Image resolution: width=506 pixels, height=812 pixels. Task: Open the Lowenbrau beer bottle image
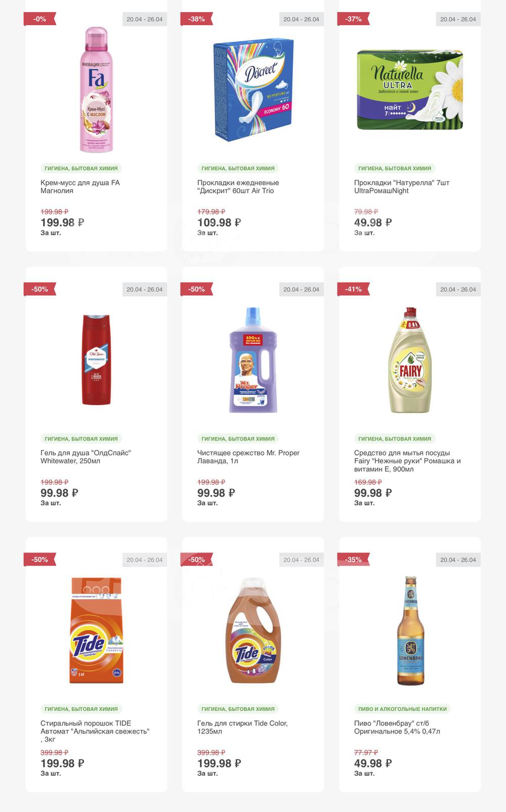click(410, 630)
